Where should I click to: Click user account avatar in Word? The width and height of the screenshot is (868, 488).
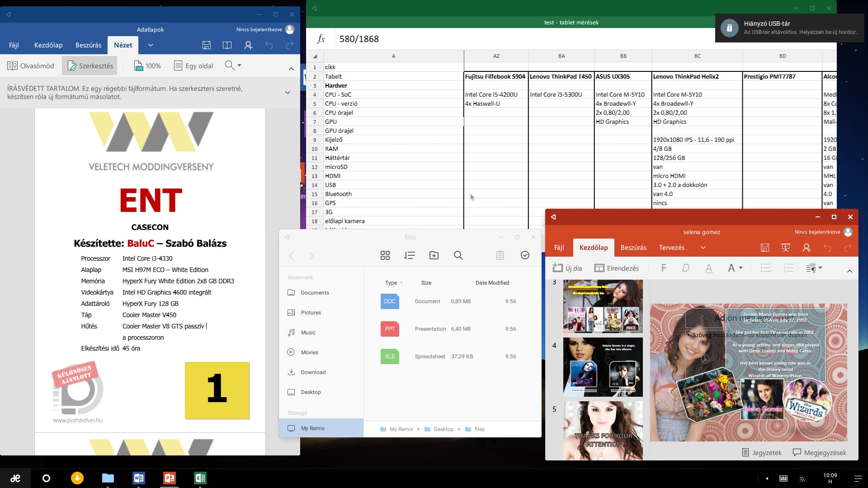tap(290, 29)
